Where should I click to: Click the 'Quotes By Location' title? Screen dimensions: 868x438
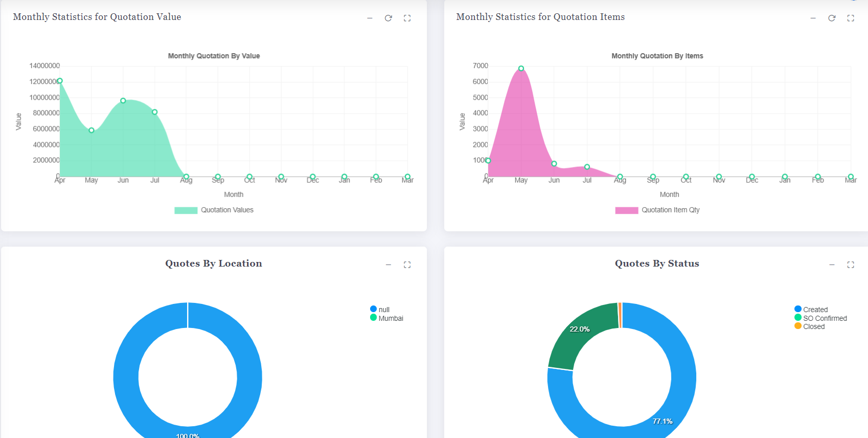[214, 264]
